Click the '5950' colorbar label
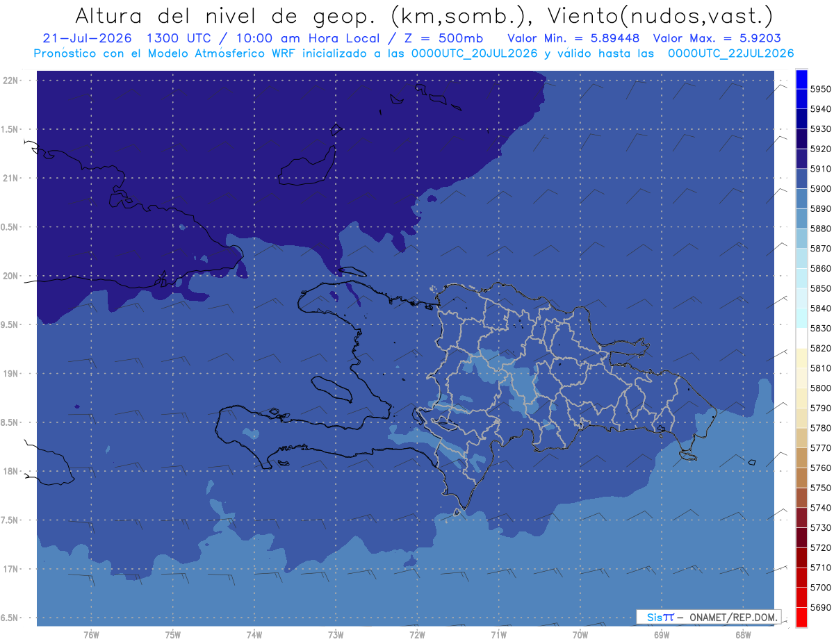The image size is (834, 644). click(x=820, y=89)
